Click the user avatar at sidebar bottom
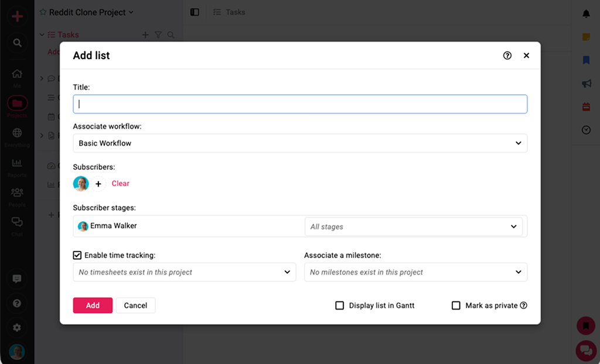The width and height of the screenshot is (600, 364). [17, 352]
